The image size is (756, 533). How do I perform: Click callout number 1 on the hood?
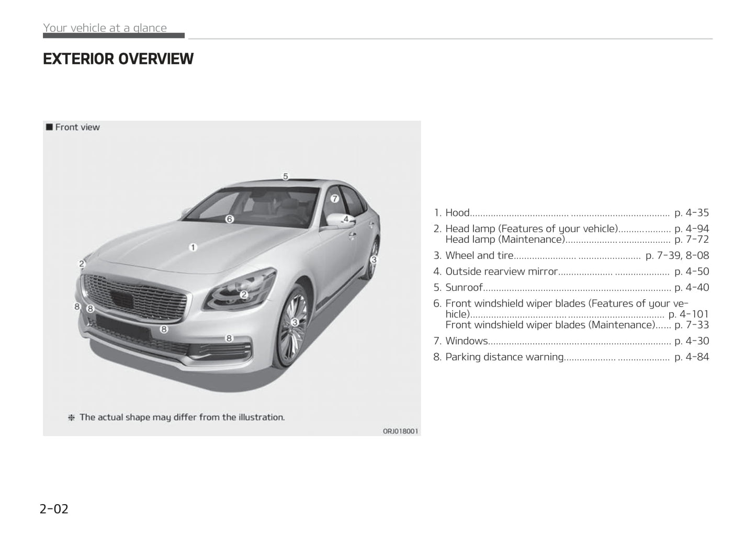(193, 247)
